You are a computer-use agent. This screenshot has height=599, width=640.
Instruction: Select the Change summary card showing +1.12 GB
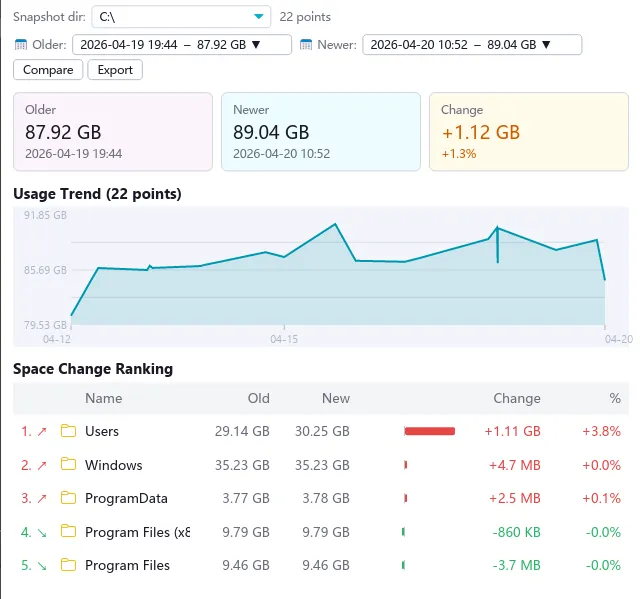click(528, 132)
